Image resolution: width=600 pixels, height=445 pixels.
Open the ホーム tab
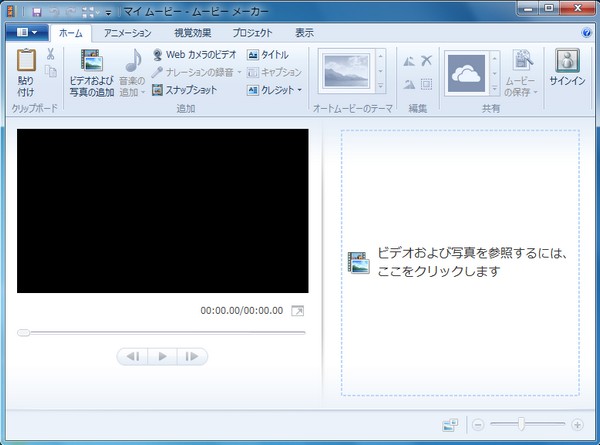pyautogui.click(x=71, y=33)
